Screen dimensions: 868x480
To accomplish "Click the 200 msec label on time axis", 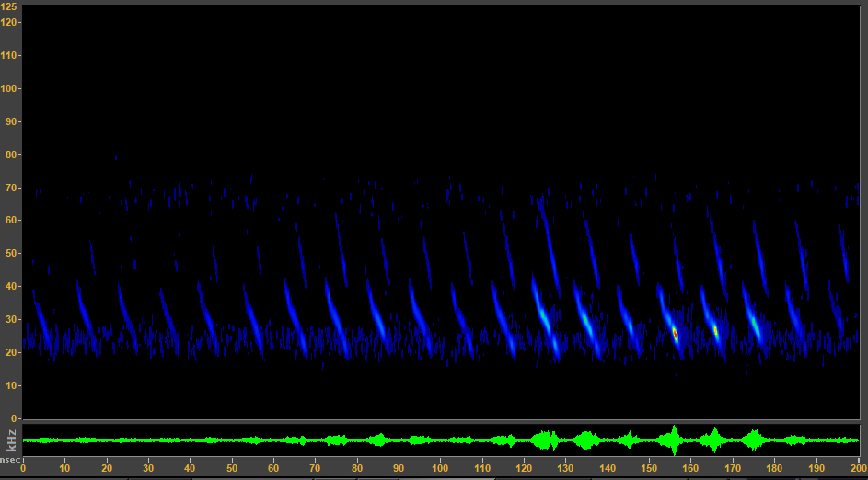I will (859, 468).
